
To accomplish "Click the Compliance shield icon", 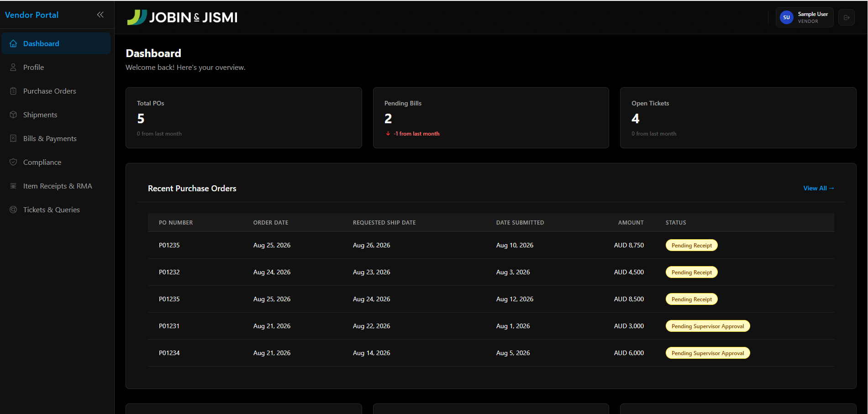I will [13, 162].
